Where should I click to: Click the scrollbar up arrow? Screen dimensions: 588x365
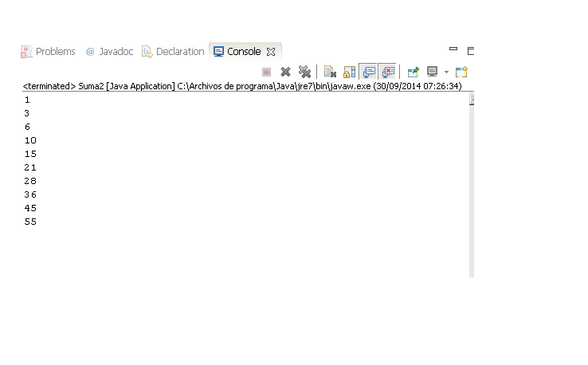pos(472,99)
